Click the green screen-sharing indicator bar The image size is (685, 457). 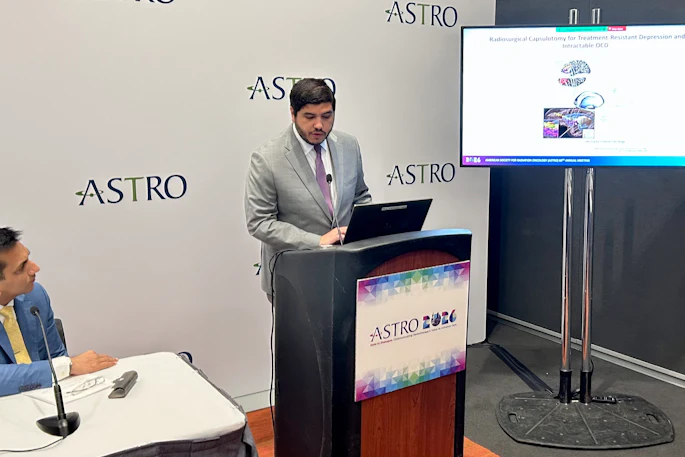(x=581, y=29)
